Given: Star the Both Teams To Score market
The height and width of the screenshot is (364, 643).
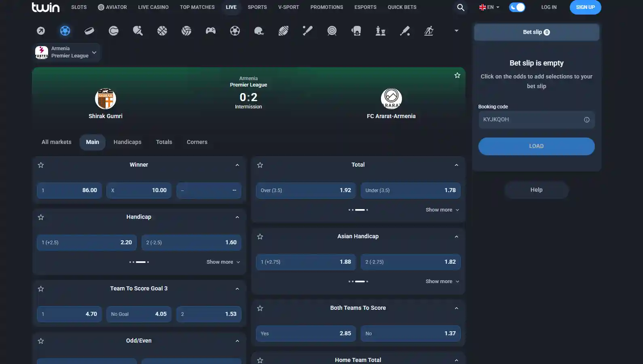Looking at the screenshot, I should 260,308.
